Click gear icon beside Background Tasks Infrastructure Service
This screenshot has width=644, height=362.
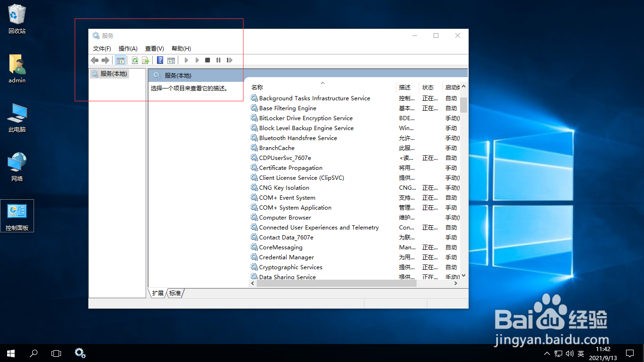pyautogui.click(x=254, y=98)
